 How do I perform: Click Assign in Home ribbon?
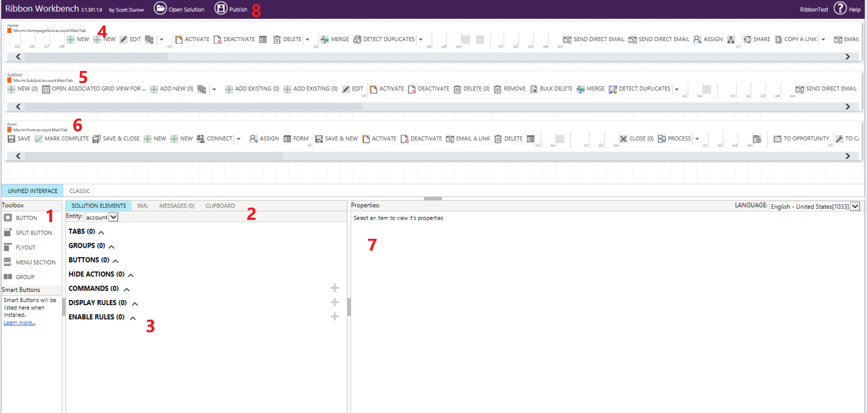[x=708, y=39]
